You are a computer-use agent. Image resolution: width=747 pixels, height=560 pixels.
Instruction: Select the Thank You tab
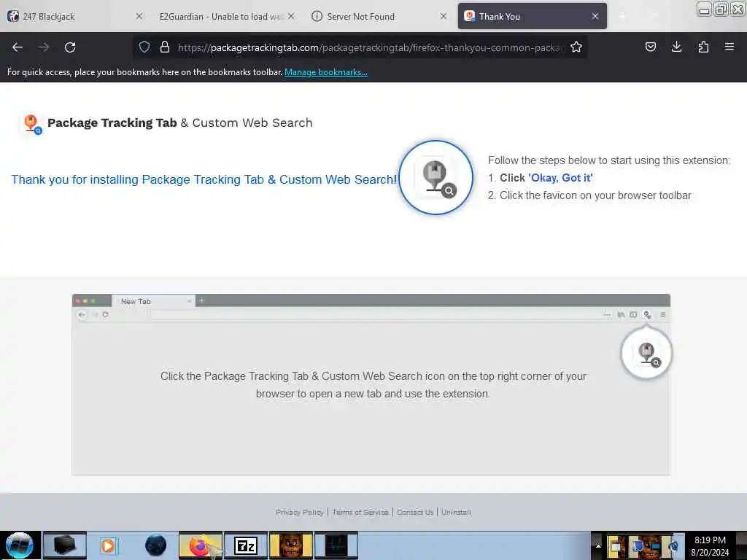532,16
